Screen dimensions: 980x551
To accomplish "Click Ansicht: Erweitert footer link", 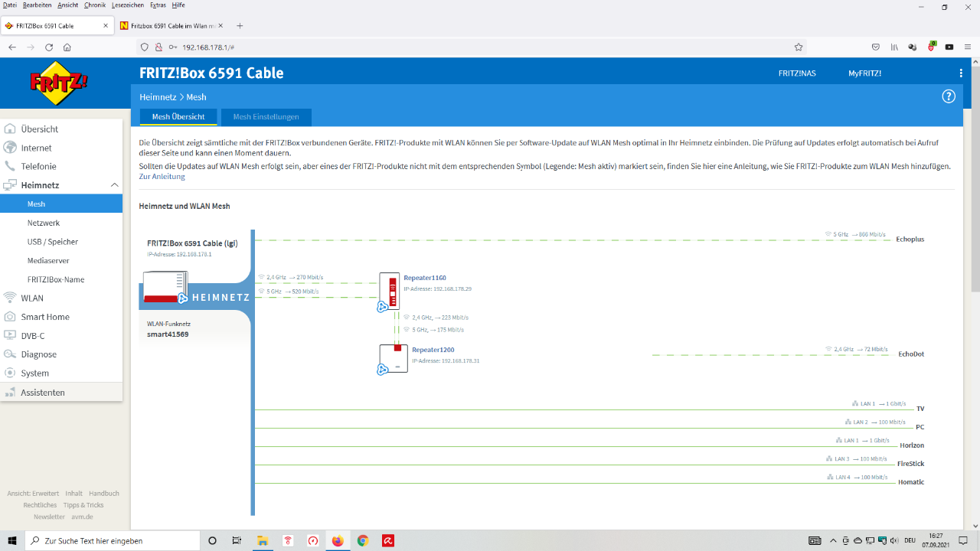I will [33, 494].
